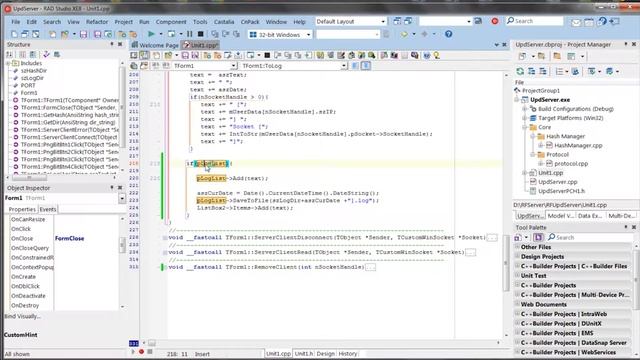Viewport: 640px width, 360px height.
Task: Select UpdServer.exe project node
Action: (x=550, y=100)
